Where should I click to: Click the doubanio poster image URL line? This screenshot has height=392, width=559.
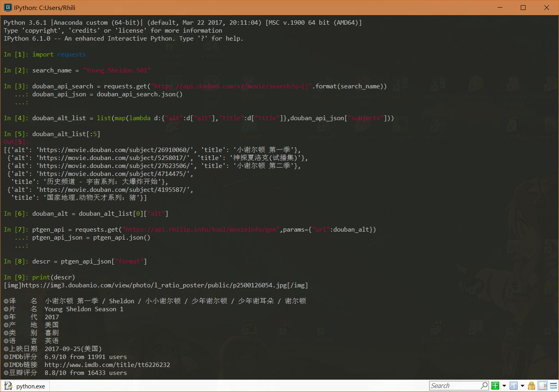pyautogui.click(x=156, y=285)
